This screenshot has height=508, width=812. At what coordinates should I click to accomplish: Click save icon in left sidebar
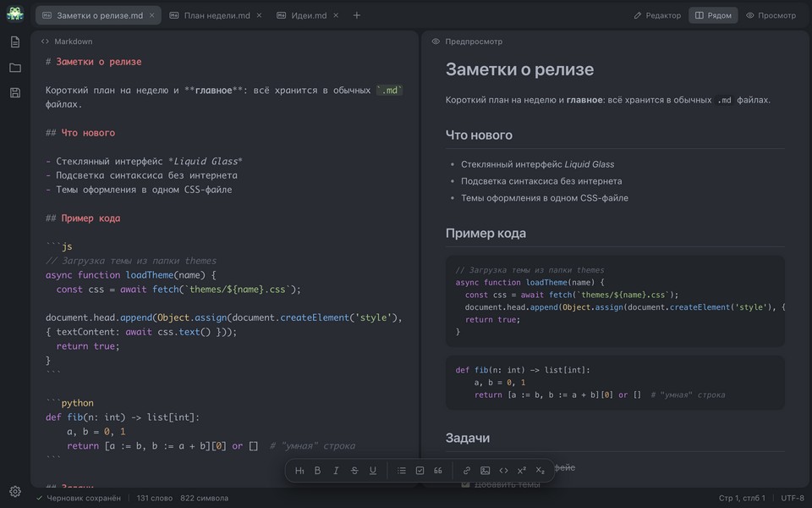tap(15, 93)
